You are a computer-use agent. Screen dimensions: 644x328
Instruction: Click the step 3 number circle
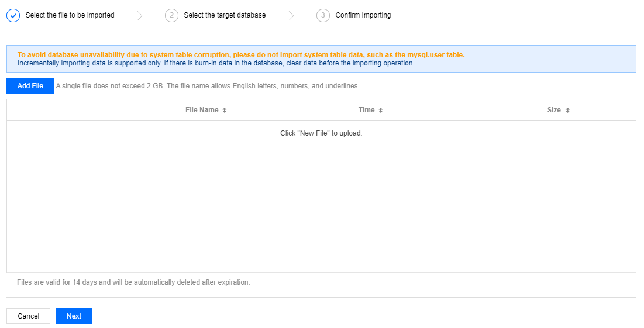tap(323, 16)
